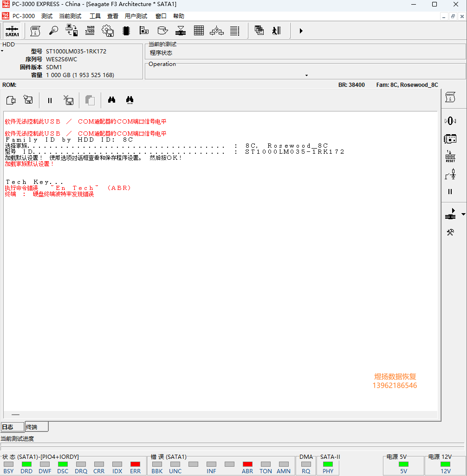Image resolution: width=467 pixels, height=476 pixels.
Task: Click the binoculars find next icon with dots
Action: point(130,100)
